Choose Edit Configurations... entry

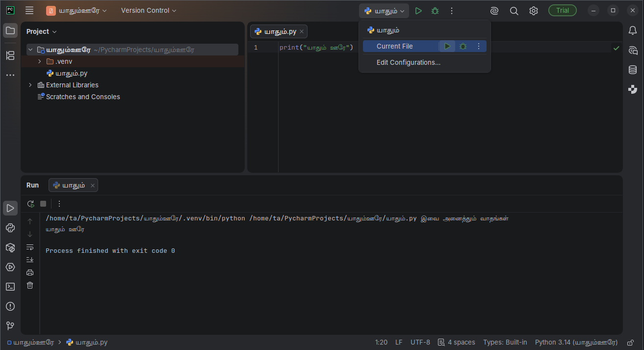tap(409, 62)
